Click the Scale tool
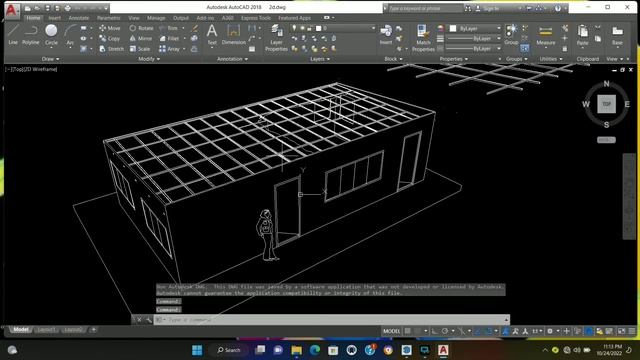640x360 pixels. (140, 49)
